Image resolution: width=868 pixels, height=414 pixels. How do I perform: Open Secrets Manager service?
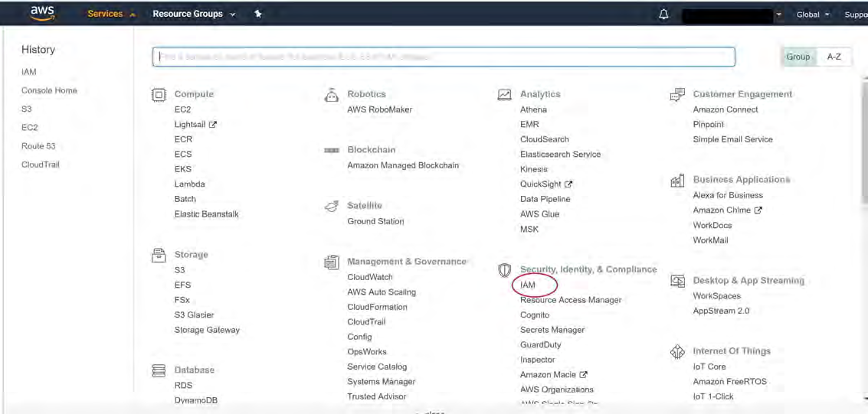(552, 330)
